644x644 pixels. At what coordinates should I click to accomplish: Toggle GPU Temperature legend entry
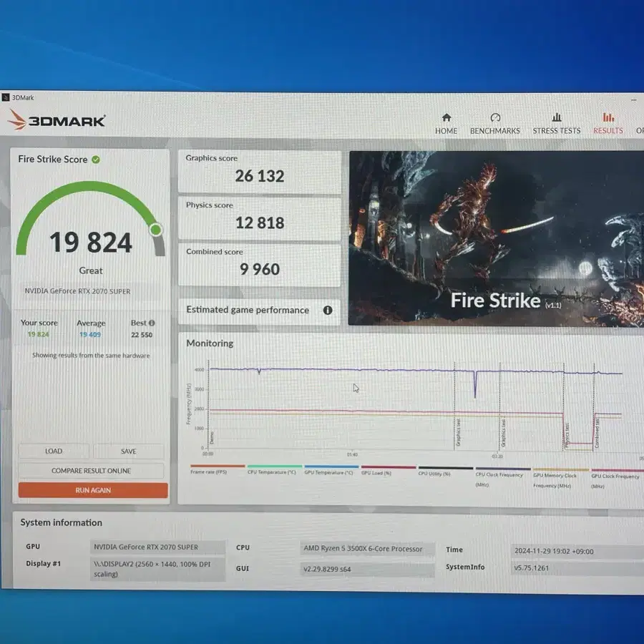coord(331,470)
